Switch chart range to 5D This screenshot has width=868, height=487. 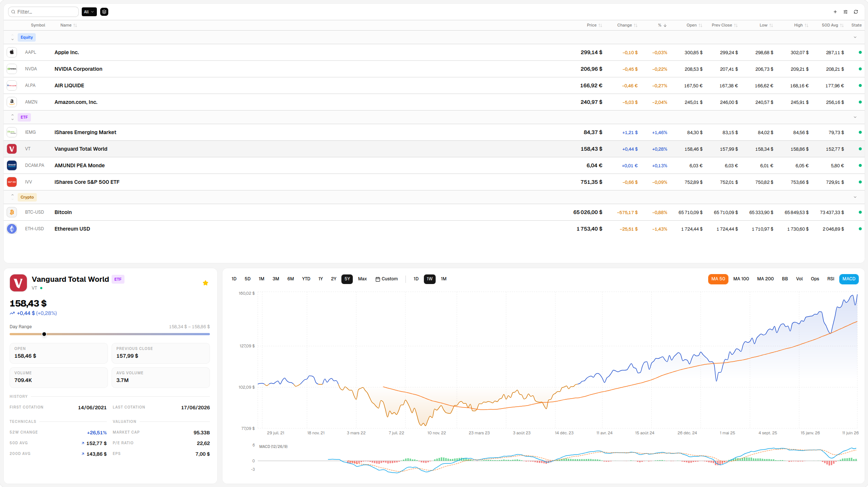[247, 279]
